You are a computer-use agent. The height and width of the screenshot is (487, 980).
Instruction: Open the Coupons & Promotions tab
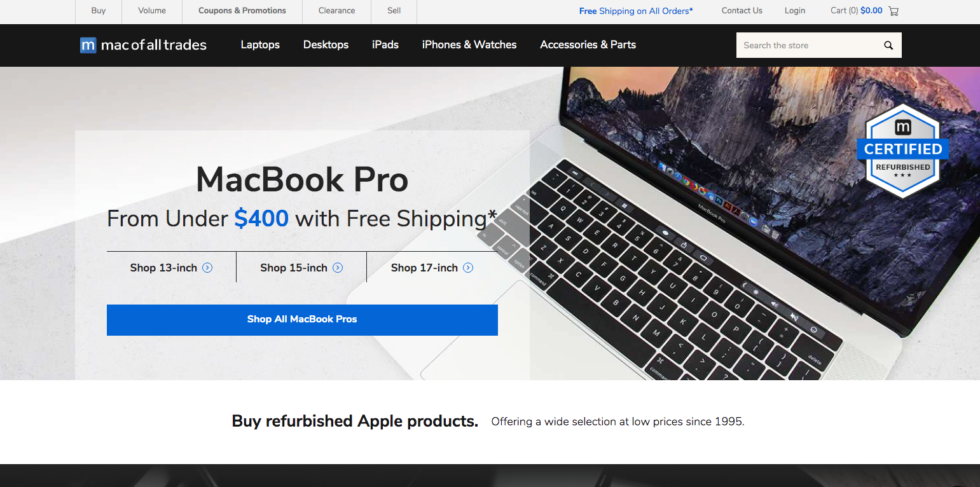pyautogui.click(x=242, y=11)
